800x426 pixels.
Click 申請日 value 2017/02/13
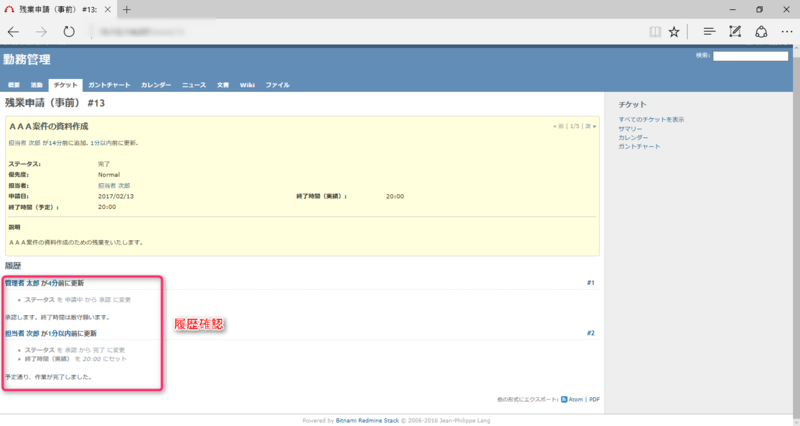pyautogui.click(x=116, y=196)
